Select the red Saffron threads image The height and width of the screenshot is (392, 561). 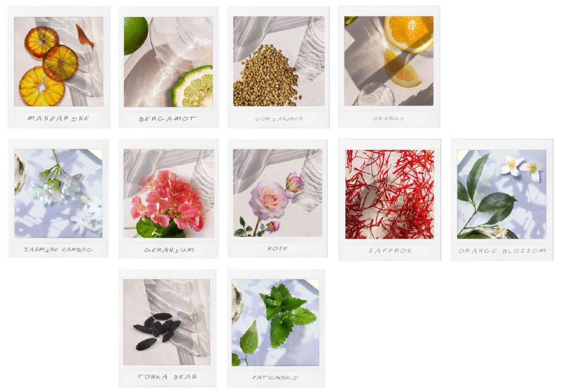click(390, 194)
